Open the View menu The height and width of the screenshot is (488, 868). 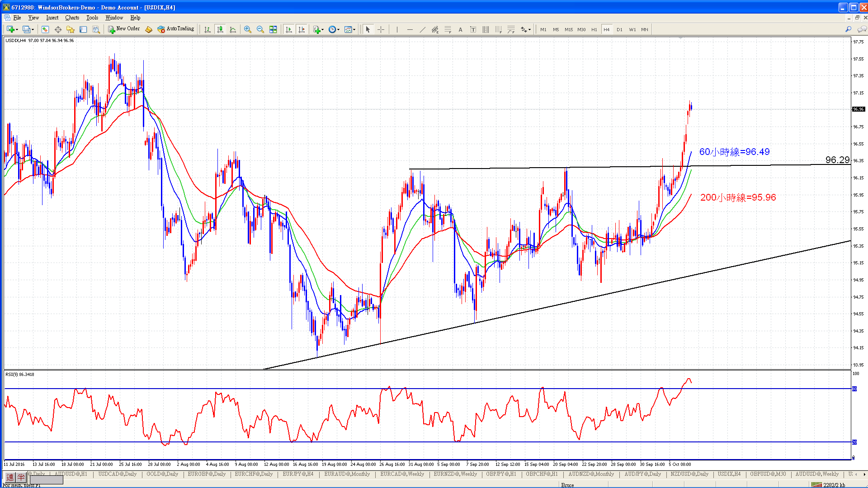point(33,18)
